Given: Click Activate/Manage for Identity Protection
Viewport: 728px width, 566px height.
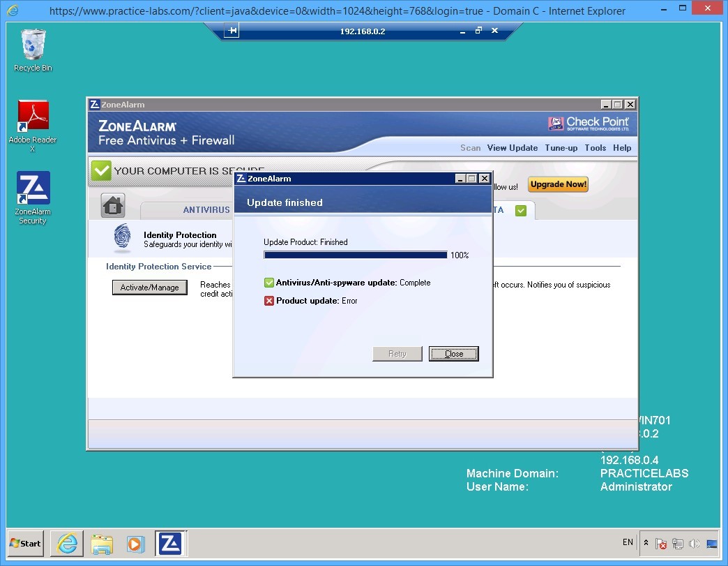Looking at the screenshot, I should point(149,287).
